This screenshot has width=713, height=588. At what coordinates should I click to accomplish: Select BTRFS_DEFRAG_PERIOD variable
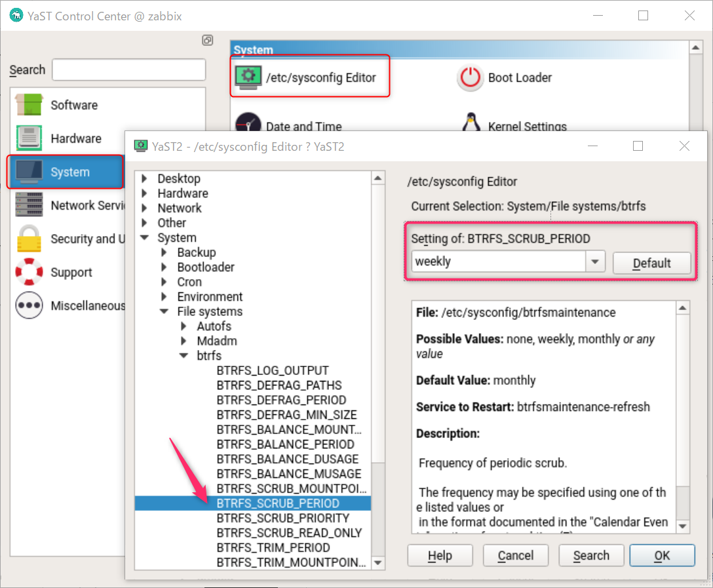[x=281, y=400]
